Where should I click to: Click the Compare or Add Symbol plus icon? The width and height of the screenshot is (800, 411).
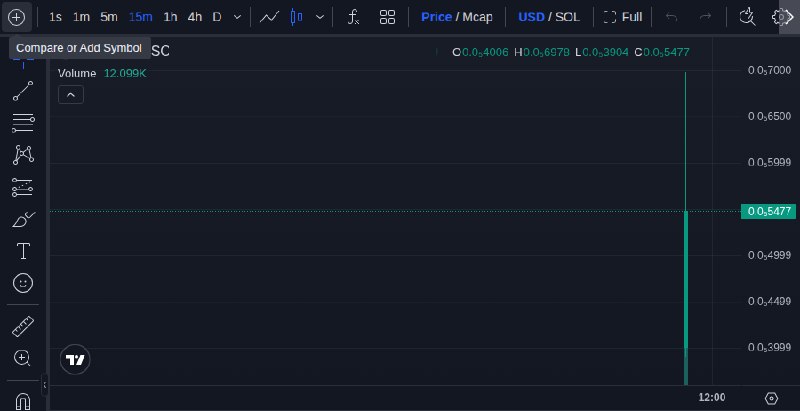coord(16,17)
